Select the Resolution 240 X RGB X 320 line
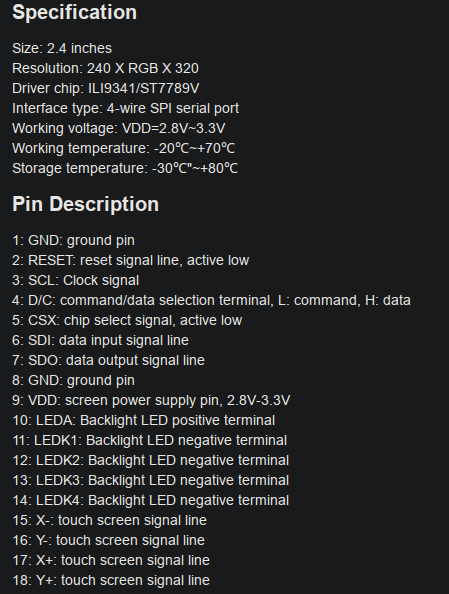Screen dimensions: 449x594 tap(105, 69)
